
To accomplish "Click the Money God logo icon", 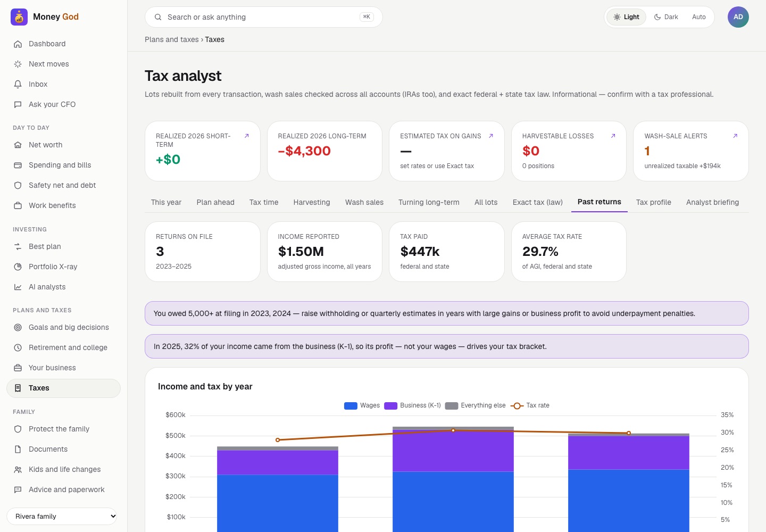I will [x=19, y=17].
